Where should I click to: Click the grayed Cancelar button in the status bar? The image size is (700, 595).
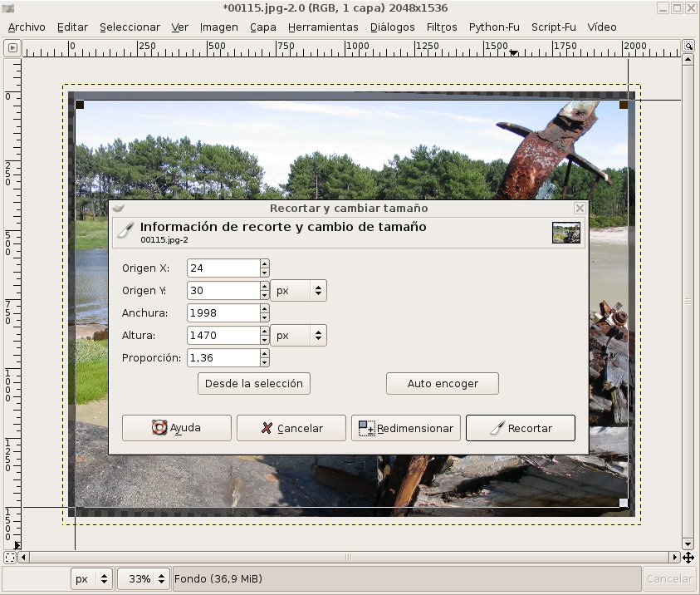[x=669, y=579]
